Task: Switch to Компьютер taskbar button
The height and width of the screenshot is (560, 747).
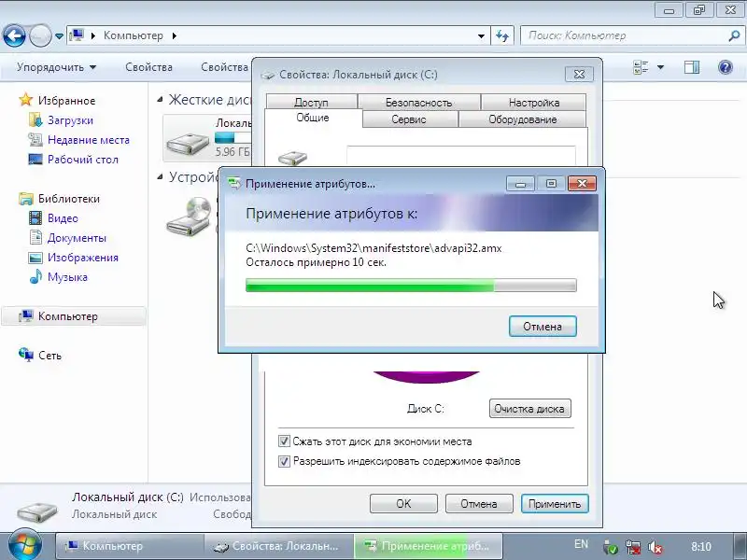Action: 130,546
